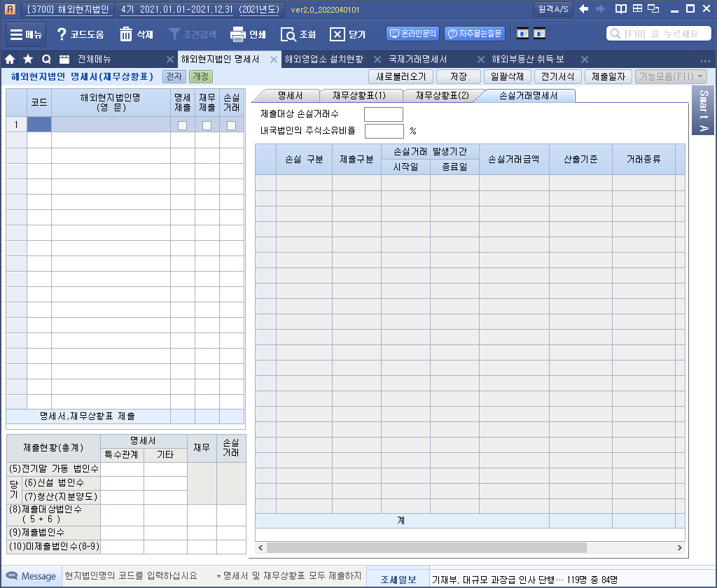This screenshot has height=588, width=717.
Task: Click the 거래종류 column header
Action: tap(643, 159)
